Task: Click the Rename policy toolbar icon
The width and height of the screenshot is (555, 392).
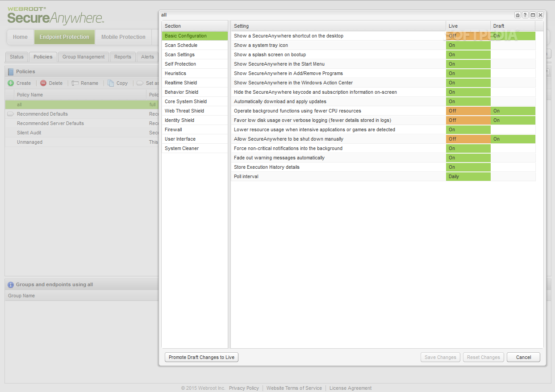Action: 75,83
